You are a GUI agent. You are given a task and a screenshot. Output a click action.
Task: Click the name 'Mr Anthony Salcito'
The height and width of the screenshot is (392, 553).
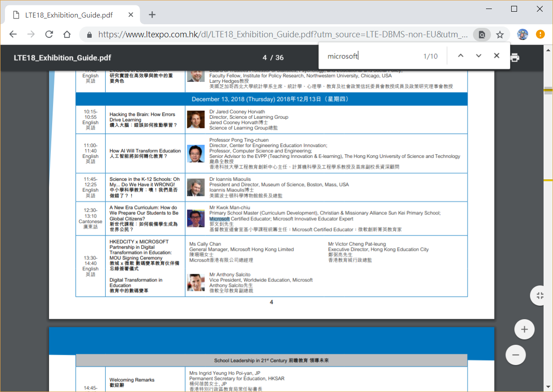point(230,275)
